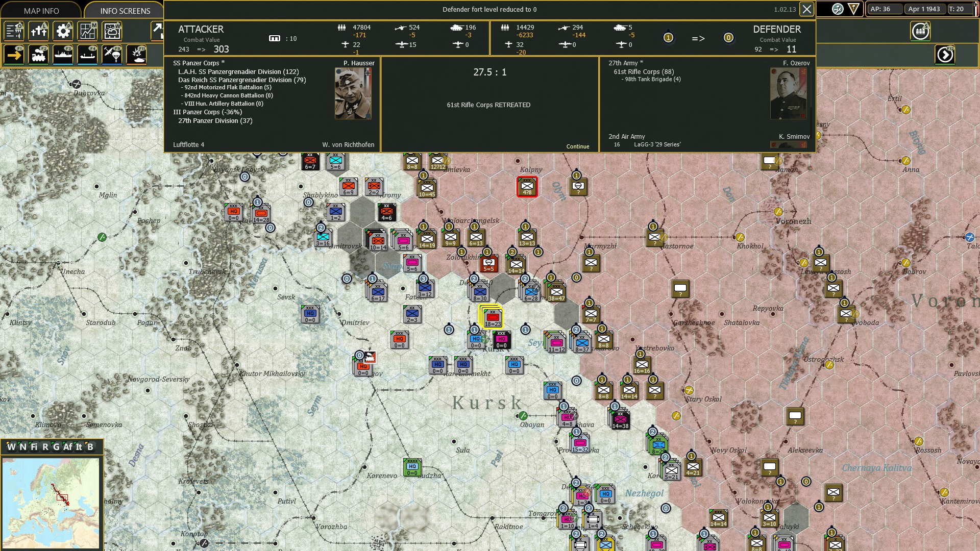
Task: Select the Move mode arrow (F1)
Action: pyautogui.click(x=14, y=55)
